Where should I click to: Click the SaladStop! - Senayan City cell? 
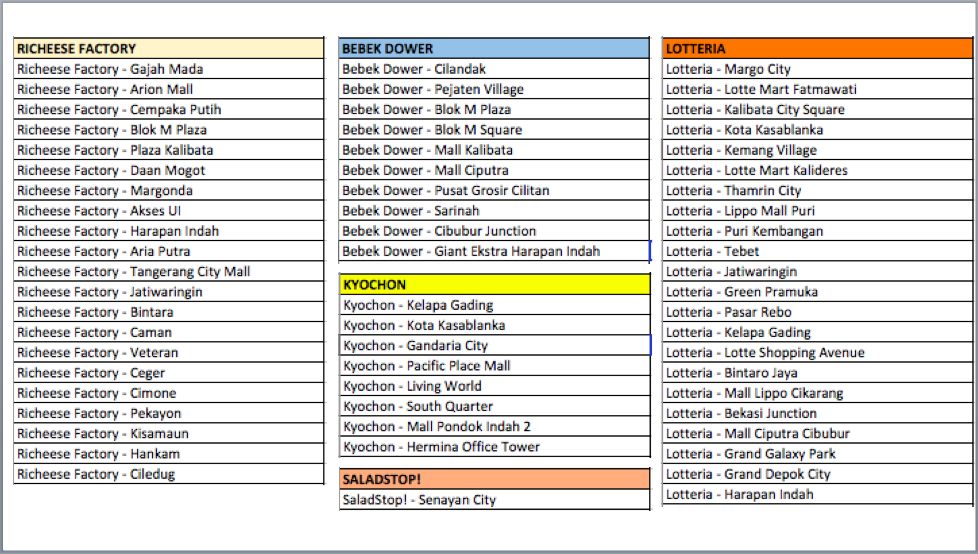pos(494,500)
